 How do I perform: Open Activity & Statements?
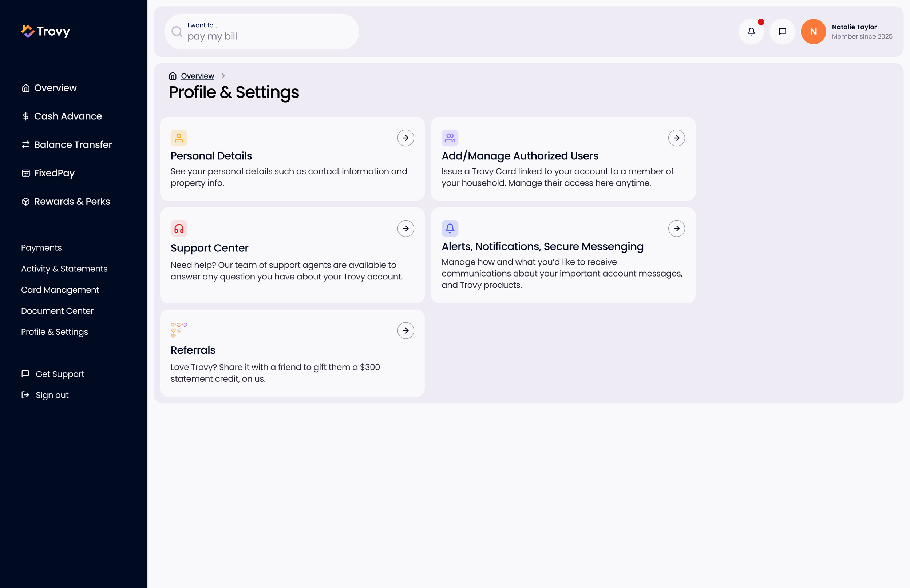(64, 269)
